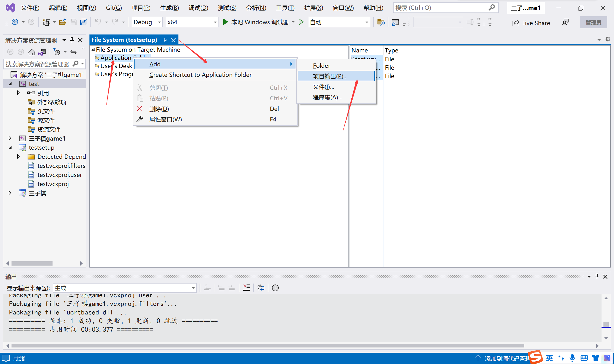Image resolution: width=614 pixels, height=364 pixels.
Task: Toggle the pin on Solution Explorer
Action: point(72,40)
